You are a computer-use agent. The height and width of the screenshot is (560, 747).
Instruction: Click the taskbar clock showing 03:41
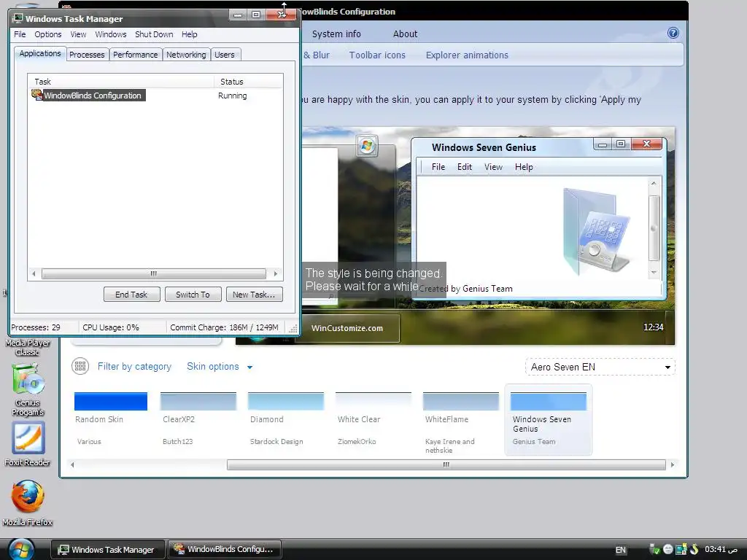pyautogui.click(x=721, y=549)
